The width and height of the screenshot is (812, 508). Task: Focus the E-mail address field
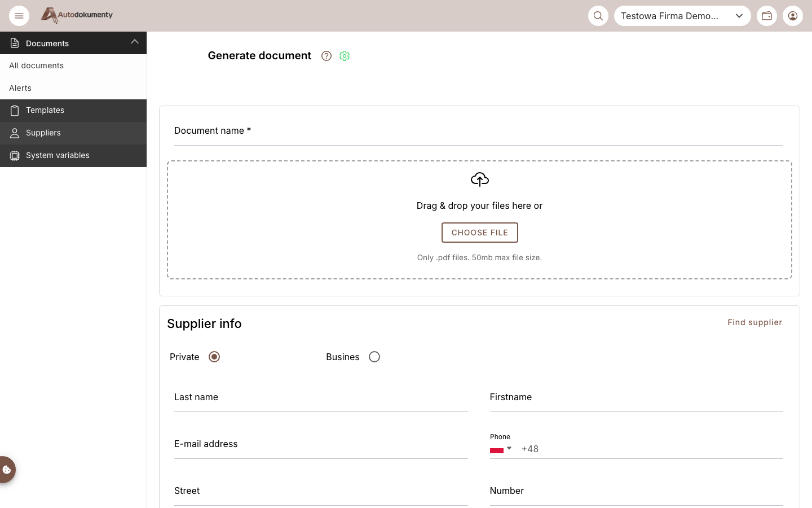coord(321,445)
